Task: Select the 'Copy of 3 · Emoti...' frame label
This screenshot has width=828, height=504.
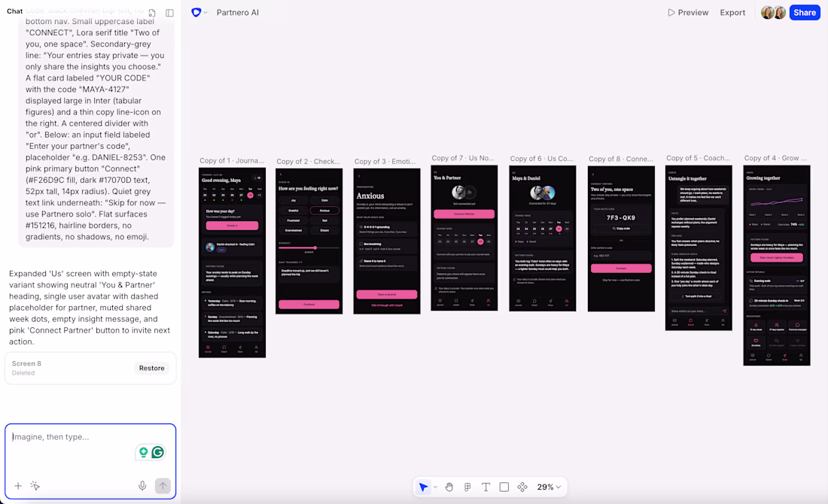Action: pyautogui.click(x=385, y=162)
